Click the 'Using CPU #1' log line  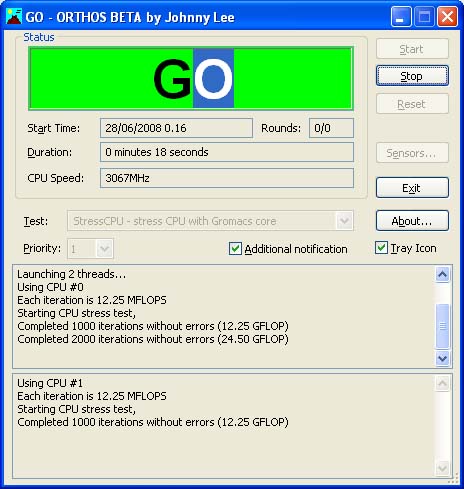coord(50,383)
